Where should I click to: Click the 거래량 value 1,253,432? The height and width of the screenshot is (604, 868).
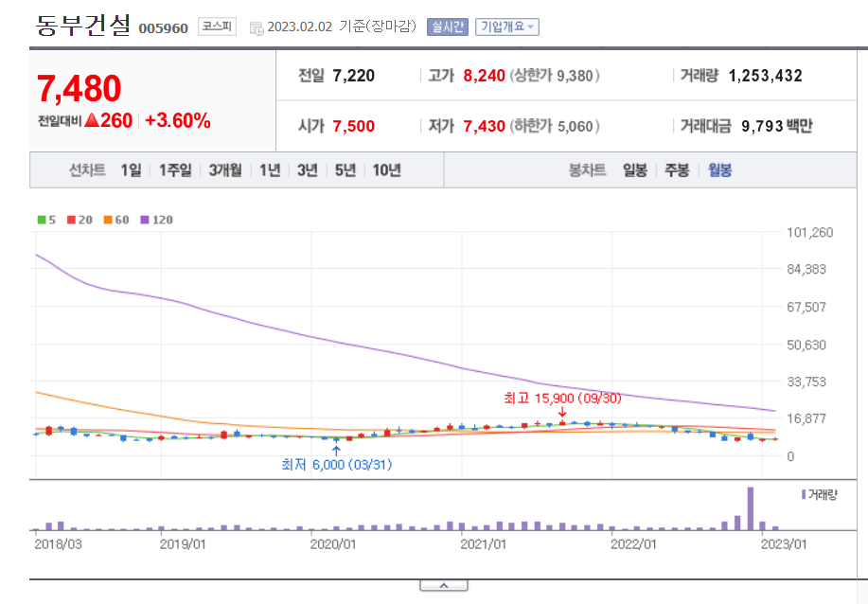click(765, 76)
